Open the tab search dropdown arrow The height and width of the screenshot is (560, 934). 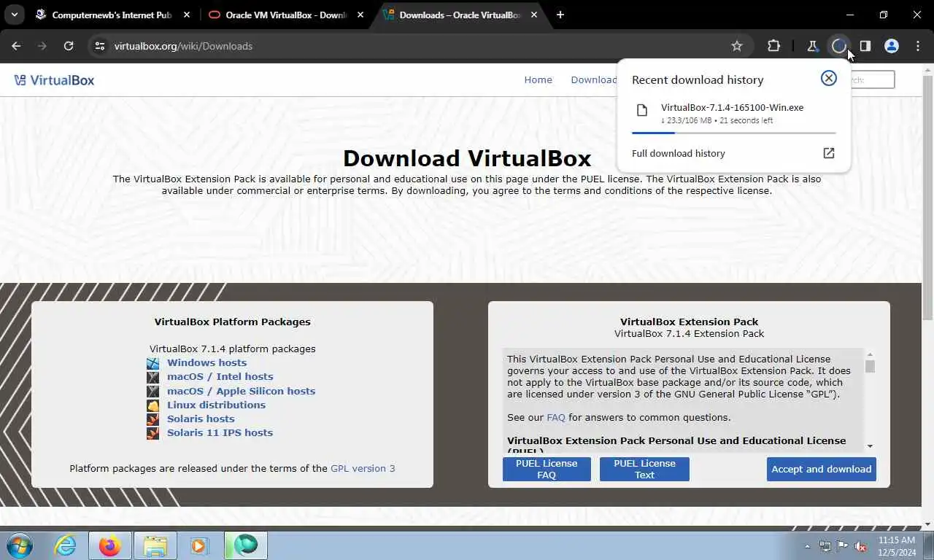click(x=14, y=15)
